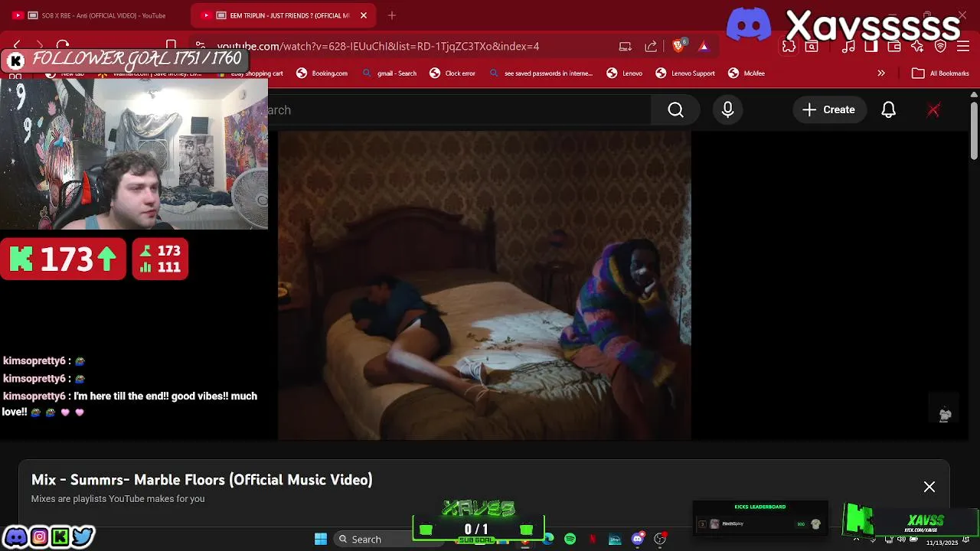
Task: Open the media music note control
Action: tap(848, 47)
